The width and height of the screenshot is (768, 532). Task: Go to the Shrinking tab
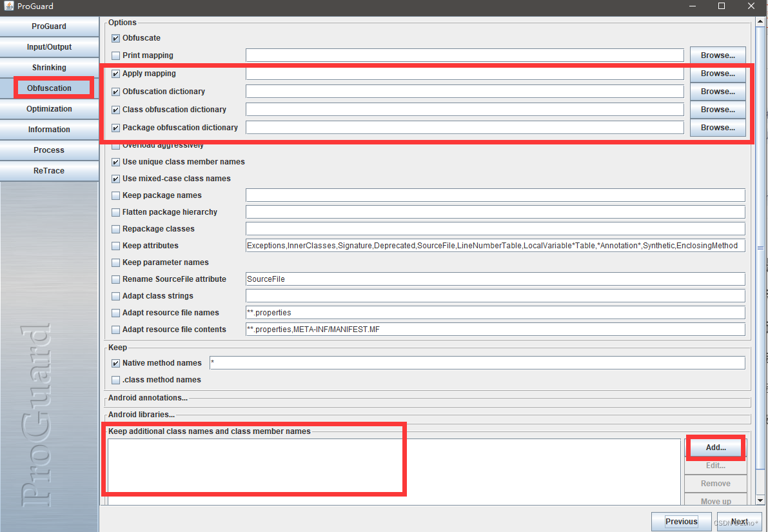tap(49, 68)
